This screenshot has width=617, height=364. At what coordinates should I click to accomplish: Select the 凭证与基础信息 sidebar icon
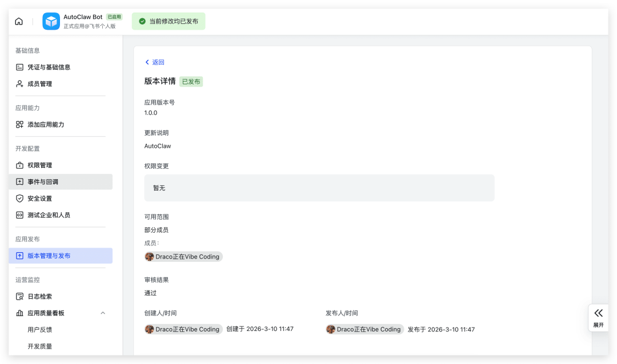tap(19, 67)
